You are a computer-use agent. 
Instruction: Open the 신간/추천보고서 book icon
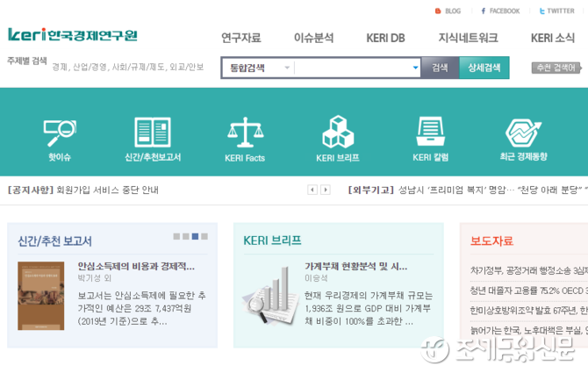click(x=153, y=133)
